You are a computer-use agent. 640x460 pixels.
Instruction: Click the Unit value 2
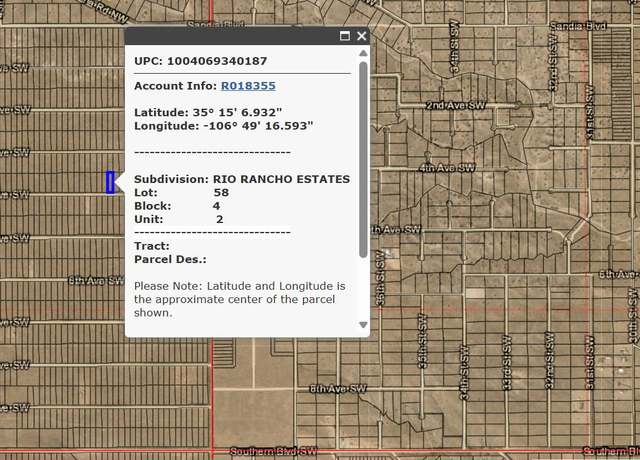coord(220,220)
